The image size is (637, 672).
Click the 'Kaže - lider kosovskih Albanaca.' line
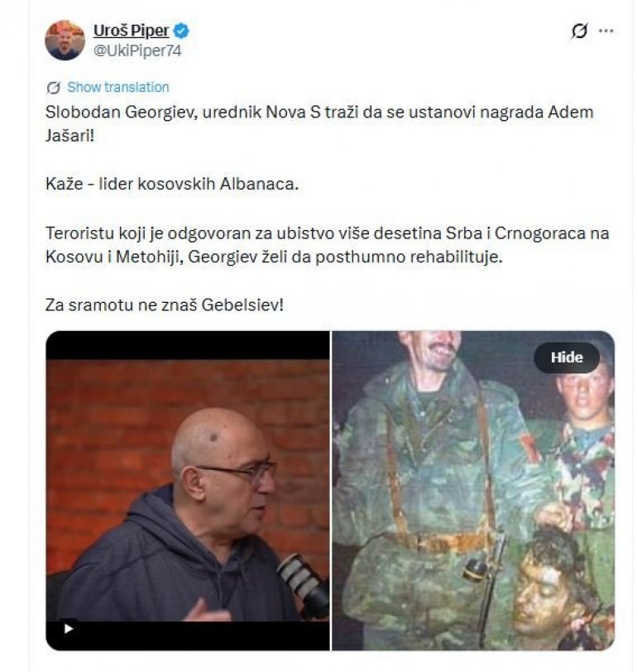pos(172,184)
